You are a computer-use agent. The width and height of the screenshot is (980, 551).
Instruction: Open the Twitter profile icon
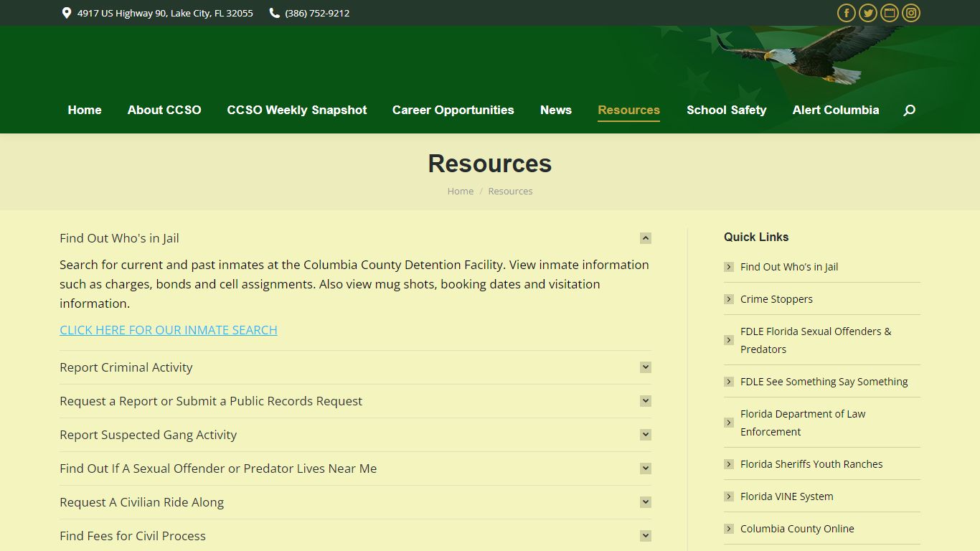pos(868,13)
